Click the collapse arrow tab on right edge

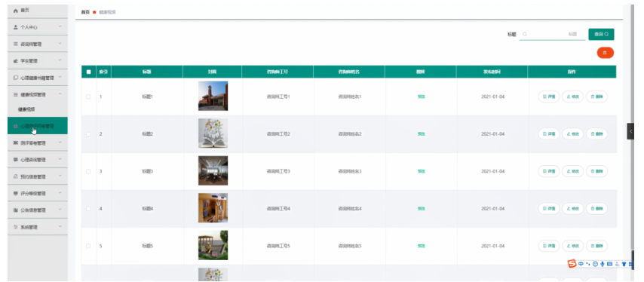coord(630,131)
